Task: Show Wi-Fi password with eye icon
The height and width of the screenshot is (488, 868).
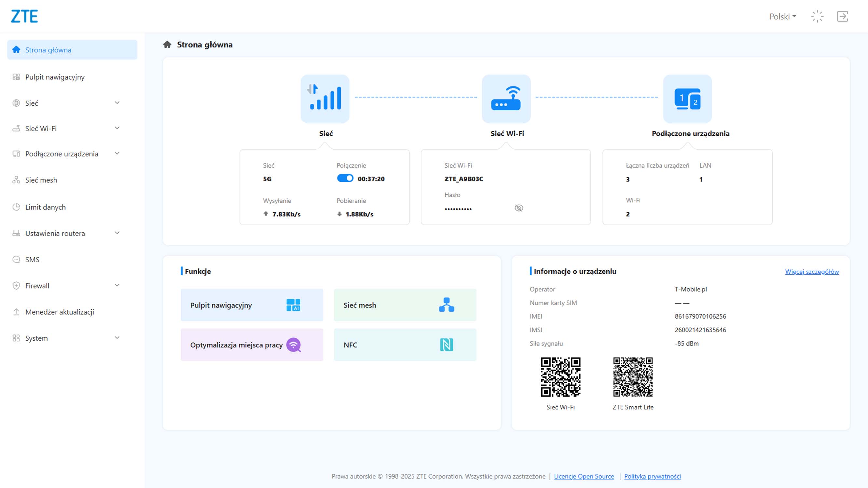Action: click(518, 208)
